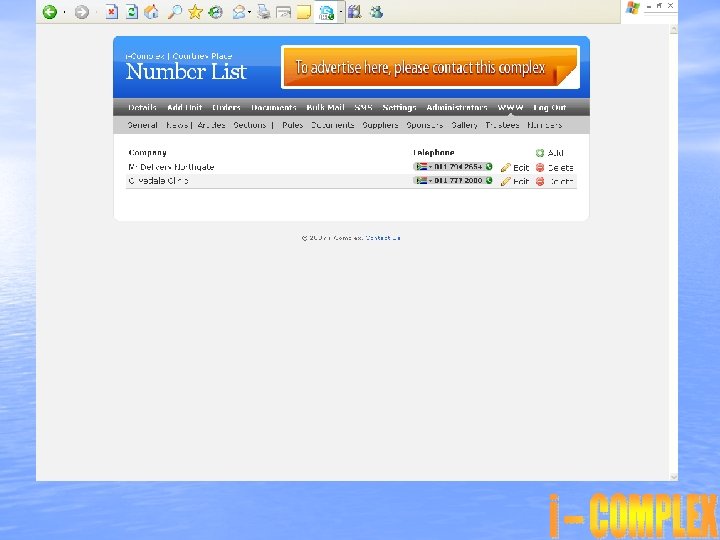
Task: Click the grey Forward arrow button
Action: point(81,12)
